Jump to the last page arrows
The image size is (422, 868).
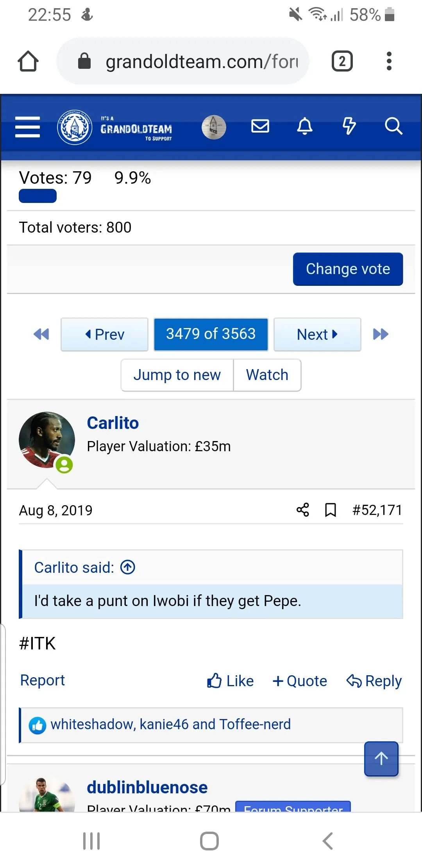click(381, 334)
